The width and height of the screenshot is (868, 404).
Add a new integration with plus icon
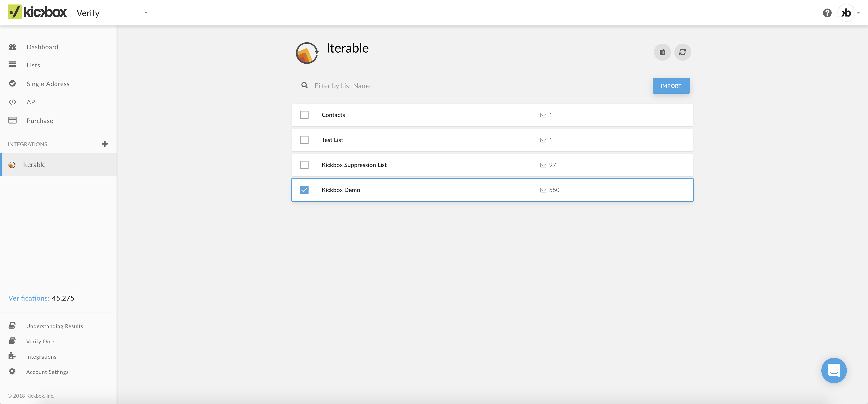(x=105, y=144)
